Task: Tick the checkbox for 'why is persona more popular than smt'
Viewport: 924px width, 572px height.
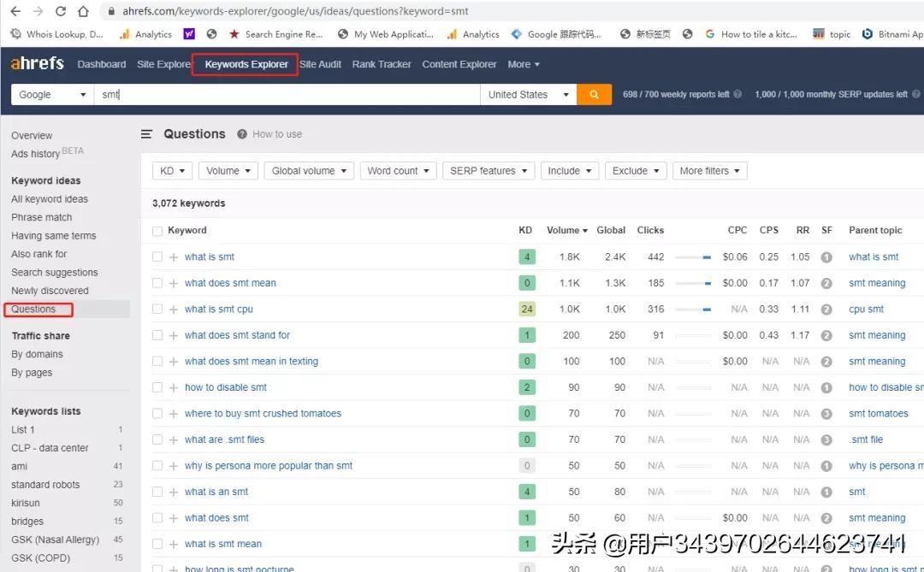Action: pyautogui.click(x=157, y=466)
